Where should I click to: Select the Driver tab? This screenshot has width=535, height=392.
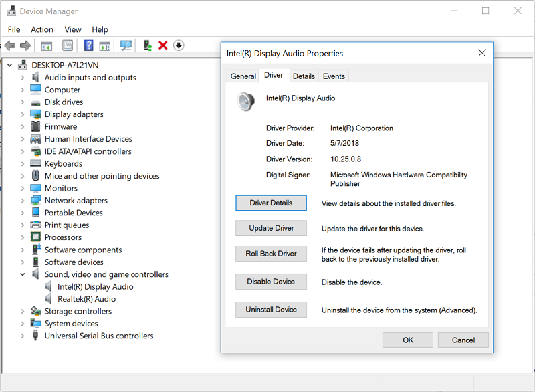(x=274, y=75)
